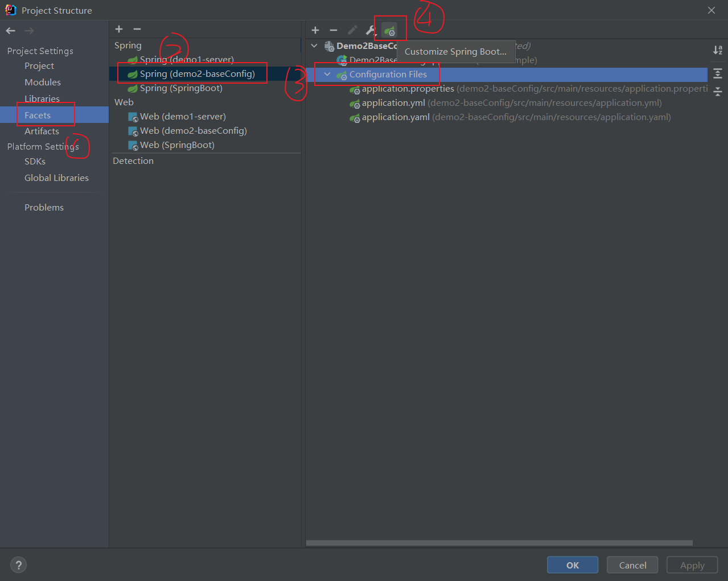Click the pencil edit icon
The width and height of the screenshot is (728, 581).
coord(352,30)
